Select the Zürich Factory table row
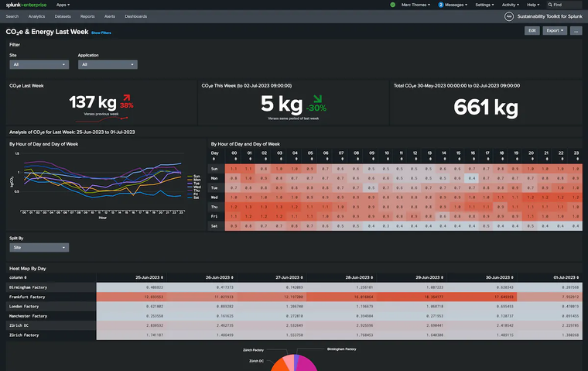Viewport: 588px width, 371px height. [294, 335]
